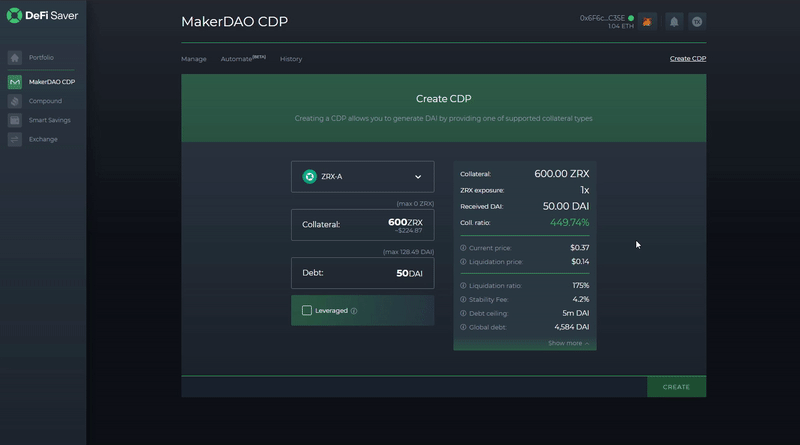The width and height of the screenshot is (800, 445).
Task: Click the Leveraged info icon
Action: point(354,311)
